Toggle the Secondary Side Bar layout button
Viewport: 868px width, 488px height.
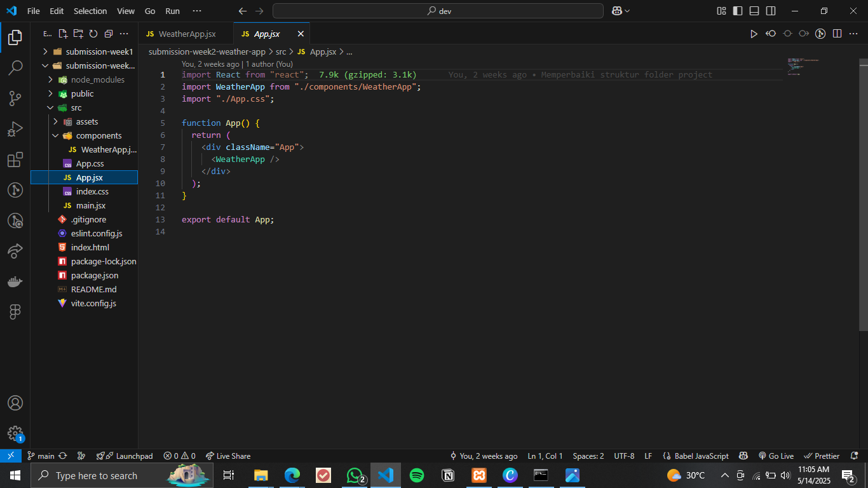coord(771,11)
